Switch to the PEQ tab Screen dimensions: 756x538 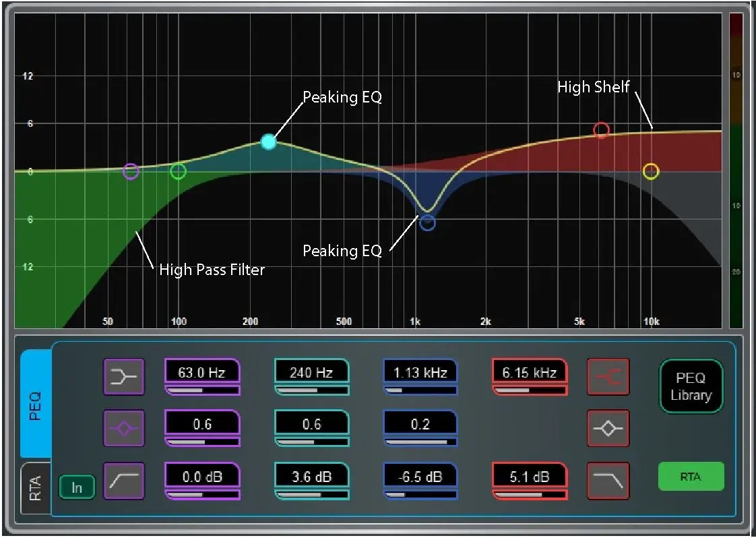pyautogui.click(x=36, y=404)
